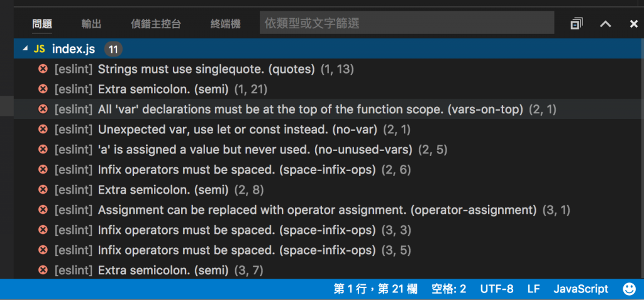Switch to the 終端機 terminal tab
This screenshot has width=644, height=300.
[x=226, y=24]
